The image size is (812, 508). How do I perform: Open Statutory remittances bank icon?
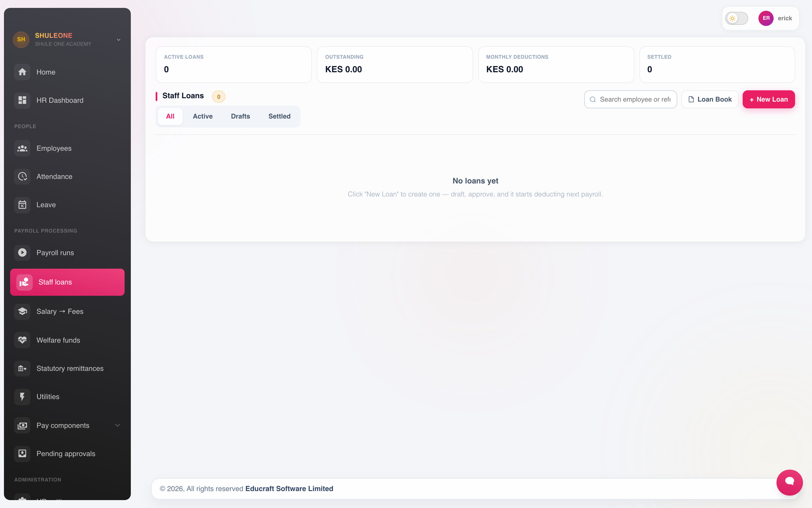[22, 369]
